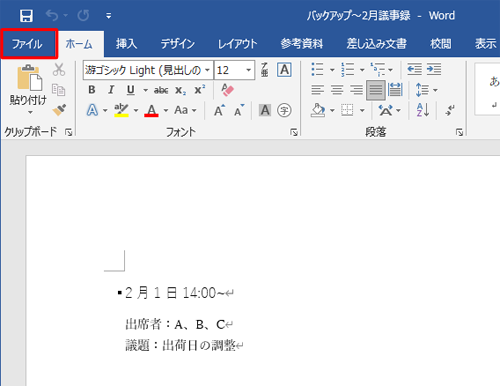The image size is (500, 386).
Task: Click the Asian layout character scaling icon
Action: coord(385,110)
